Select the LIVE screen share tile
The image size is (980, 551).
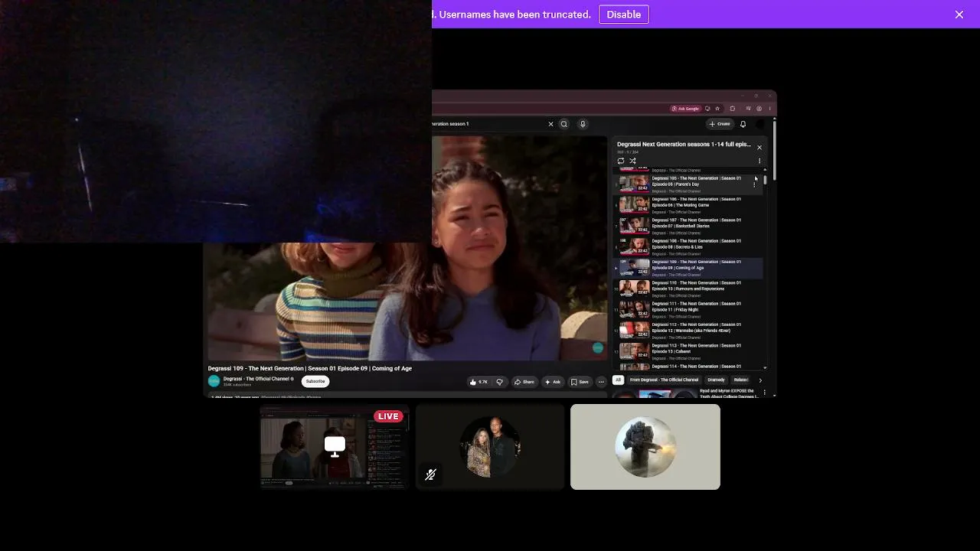tap(335, 447)
